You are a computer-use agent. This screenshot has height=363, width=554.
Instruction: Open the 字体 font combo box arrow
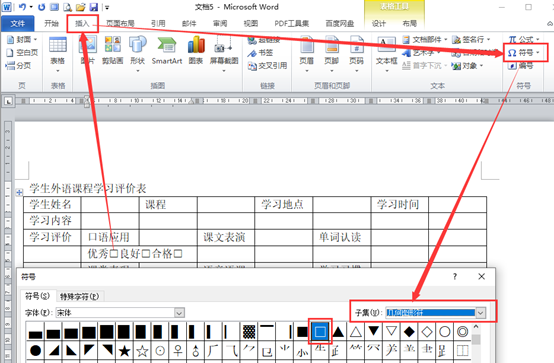179,313
